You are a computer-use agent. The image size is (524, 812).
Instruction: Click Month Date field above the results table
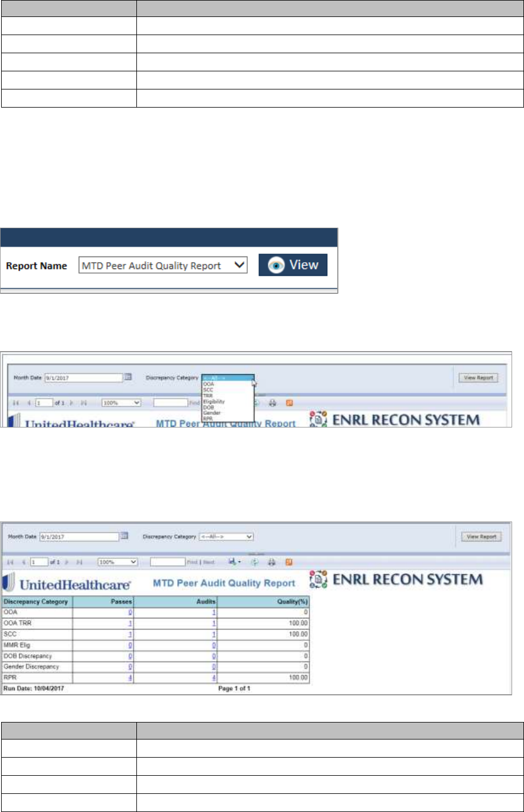79,536
